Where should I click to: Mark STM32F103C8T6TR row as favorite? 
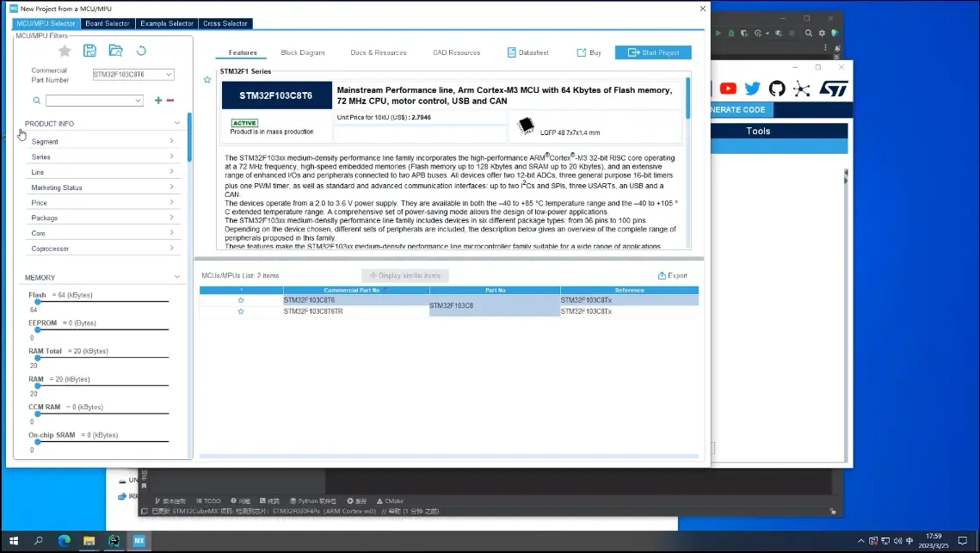coord(241,311)
